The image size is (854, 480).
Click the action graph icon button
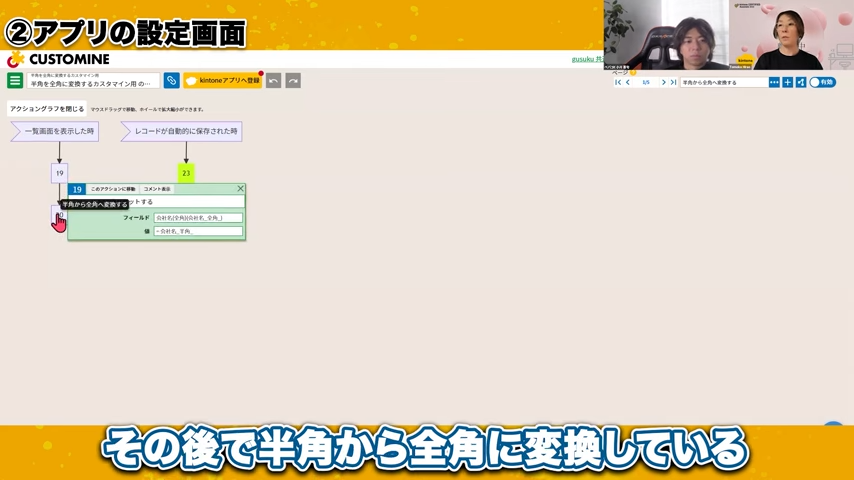pos(801,82)
